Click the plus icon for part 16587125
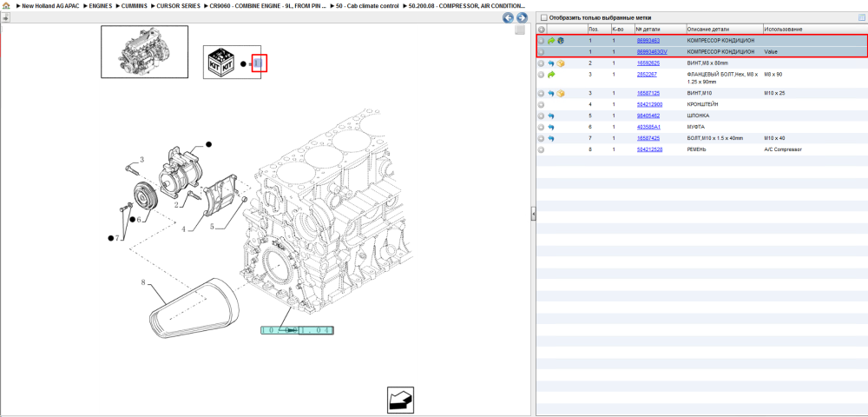The width and height of the screenshot is (868, 417). coord(542,93)
